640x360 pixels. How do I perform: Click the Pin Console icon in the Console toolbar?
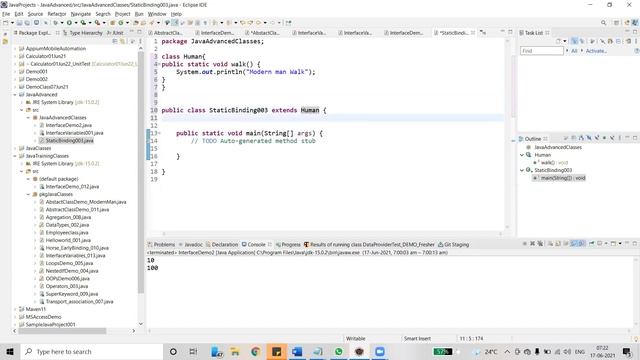[591, 244]
